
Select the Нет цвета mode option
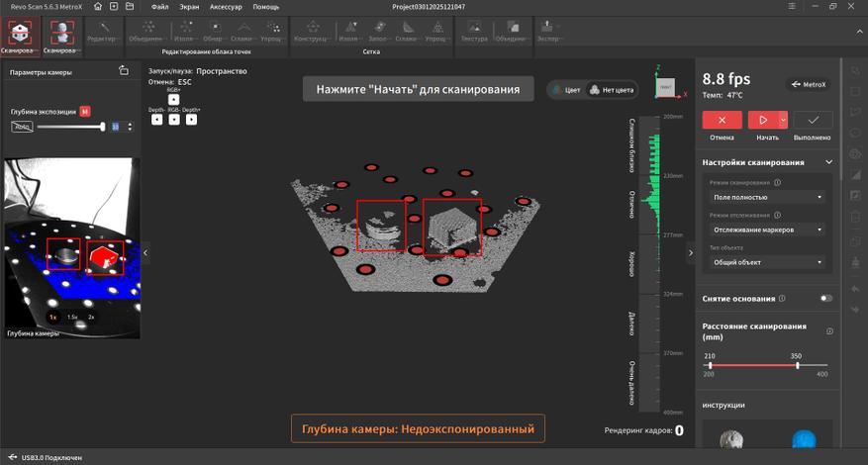tap(613, 89)
